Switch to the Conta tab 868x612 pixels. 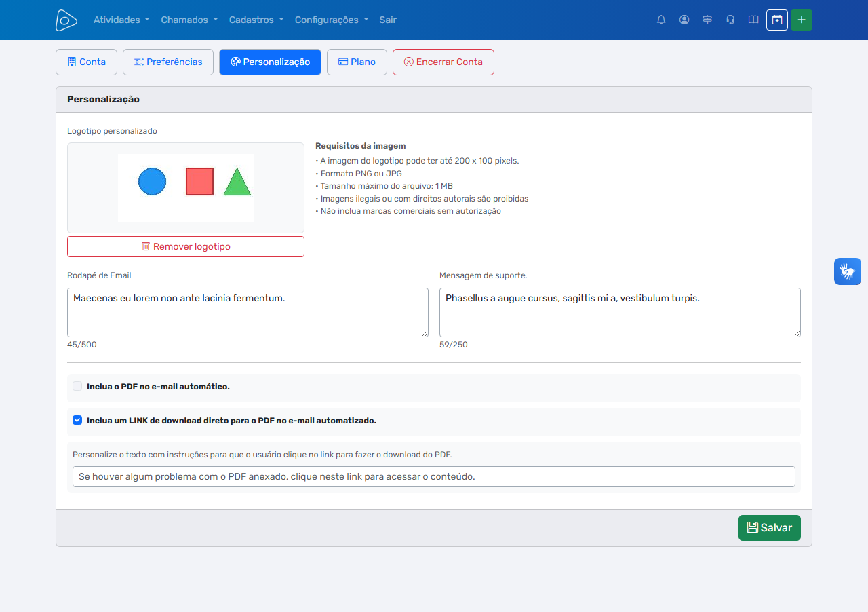click(x=86, y=62)
